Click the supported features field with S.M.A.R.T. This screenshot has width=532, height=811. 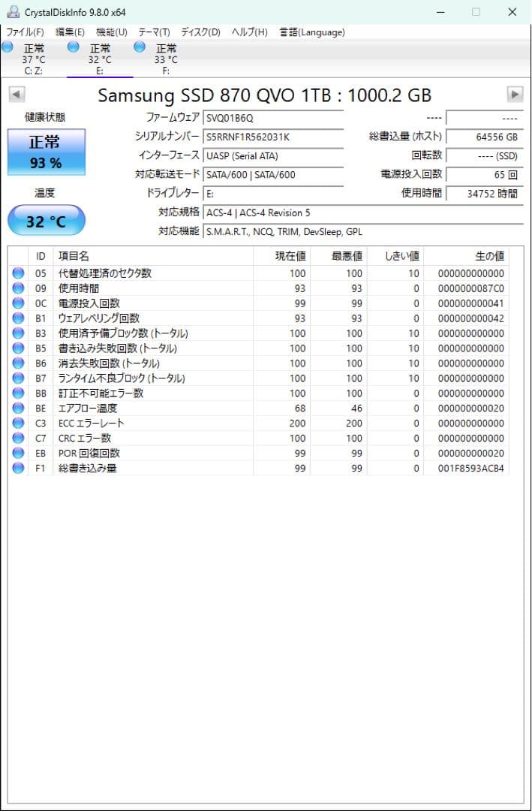coord(363,232)
